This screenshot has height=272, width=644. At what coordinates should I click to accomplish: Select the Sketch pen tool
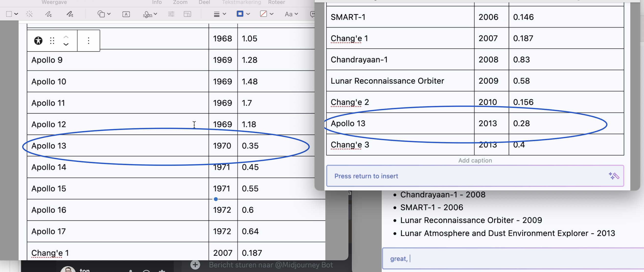(48, 14)
